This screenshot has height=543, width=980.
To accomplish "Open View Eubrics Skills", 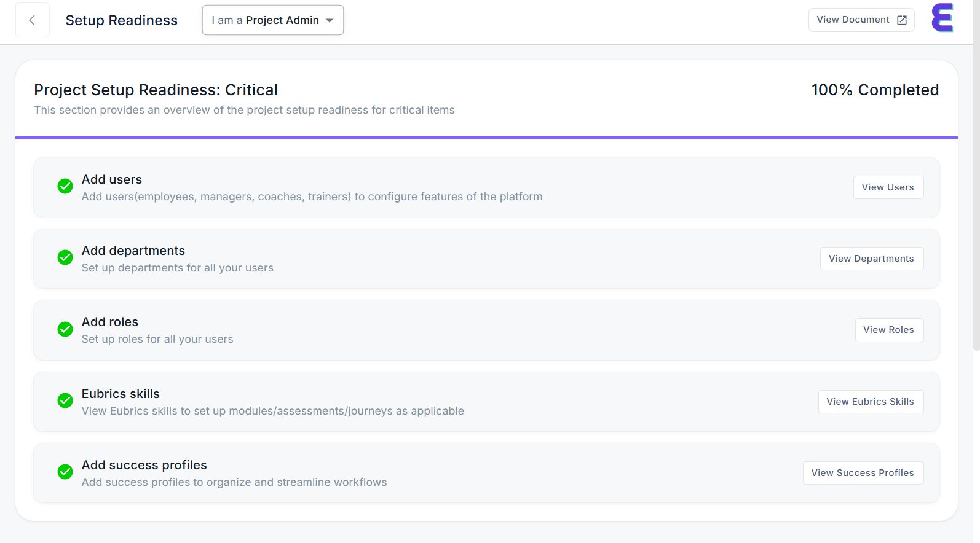I will [x=870, y=402].
